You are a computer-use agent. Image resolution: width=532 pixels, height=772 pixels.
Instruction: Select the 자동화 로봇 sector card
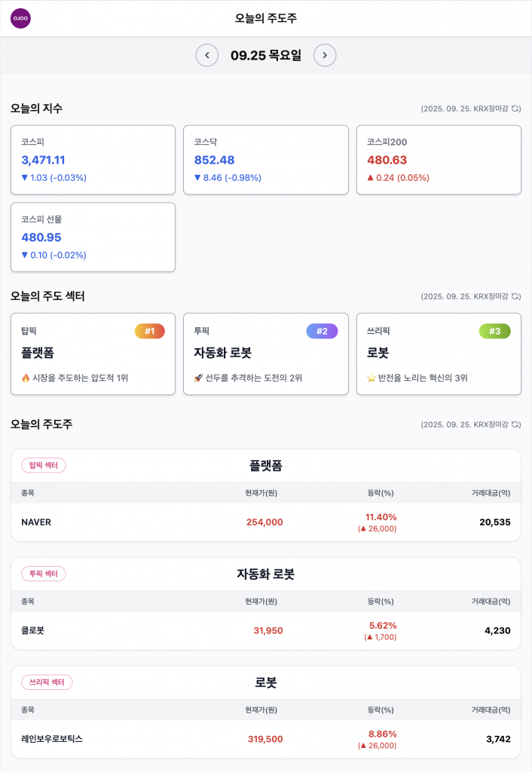265,354
